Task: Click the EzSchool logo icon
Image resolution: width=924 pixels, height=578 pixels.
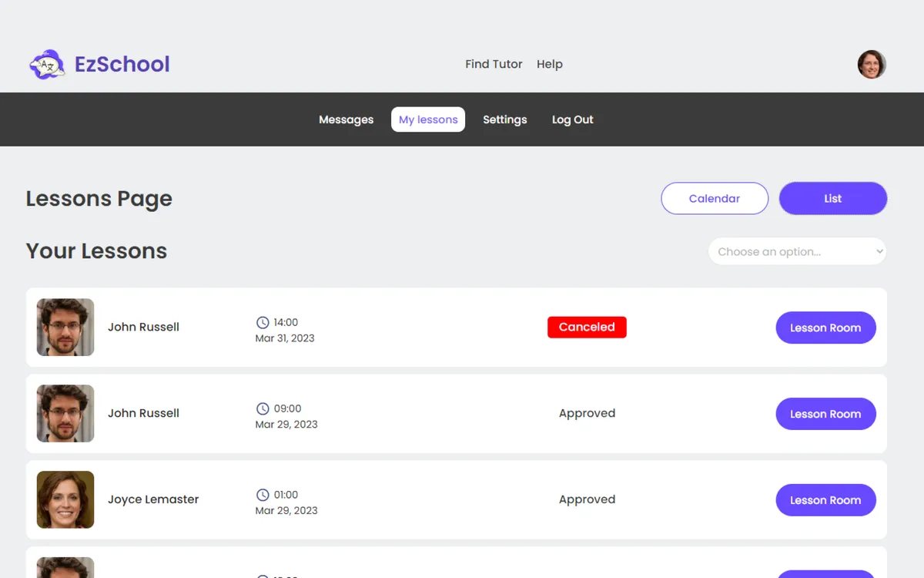Action: tap(47, 65)
